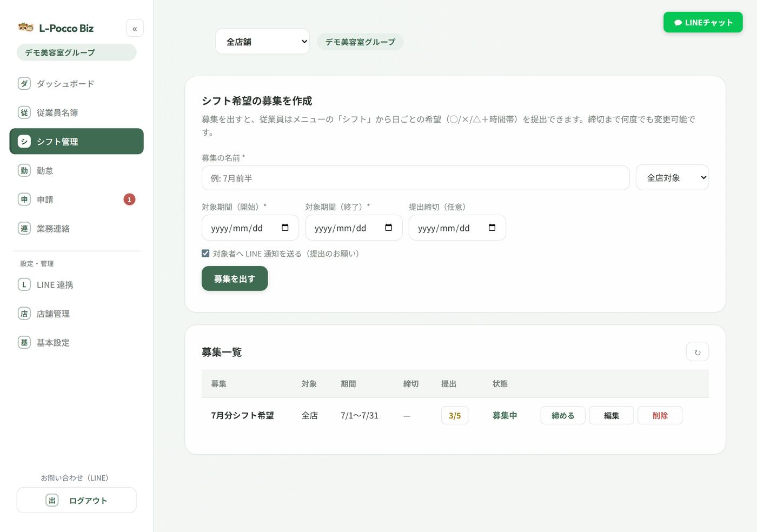Click the 提出締切 date field
Viewport: 757px width, 532px height.
[x=457, y=228]
